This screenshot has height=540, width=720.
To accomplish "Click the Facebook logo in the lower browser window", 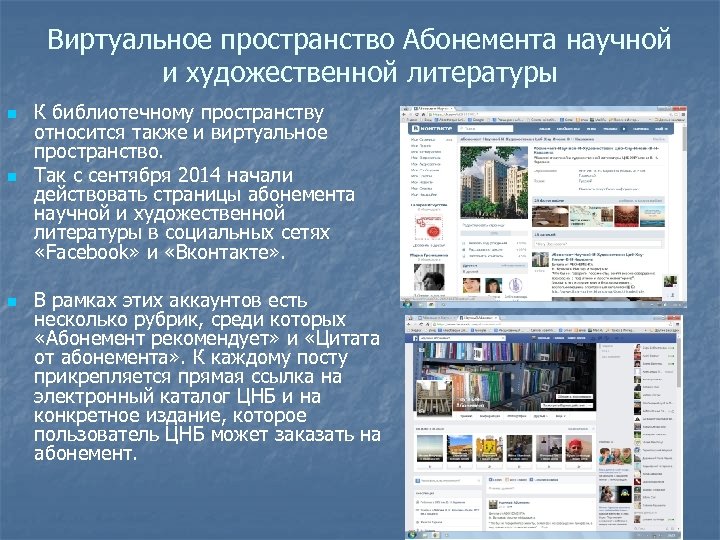I will [416, 338].
